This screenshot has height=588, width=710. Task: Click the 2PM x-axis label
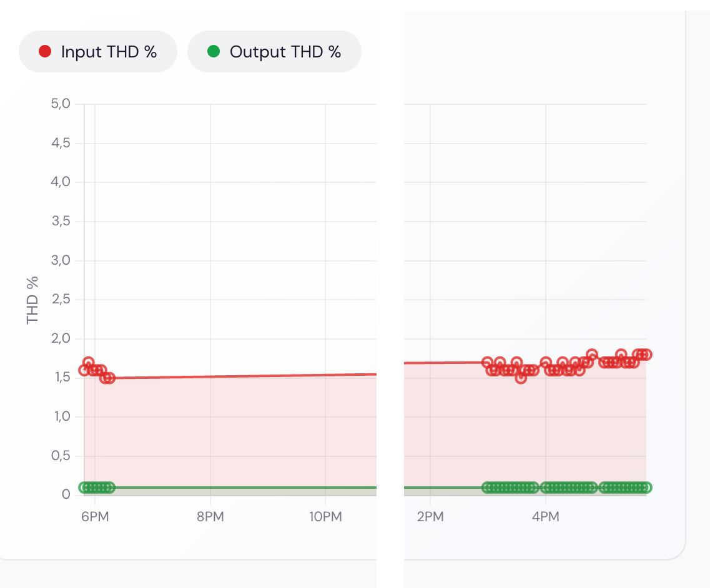click(x=430, y=517)
